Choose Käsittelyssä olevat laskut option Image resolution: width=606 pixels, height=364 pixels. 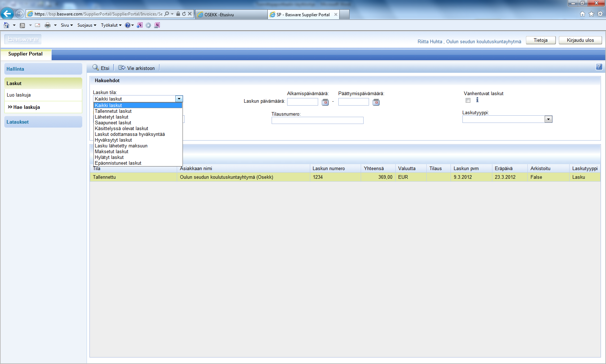138,128
